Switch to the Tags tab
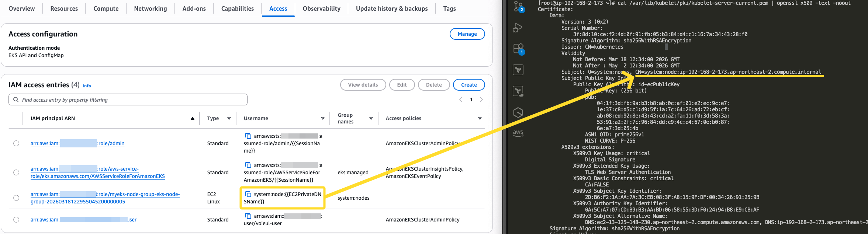This screenshot has width=868, height=234. click(449, 8)
